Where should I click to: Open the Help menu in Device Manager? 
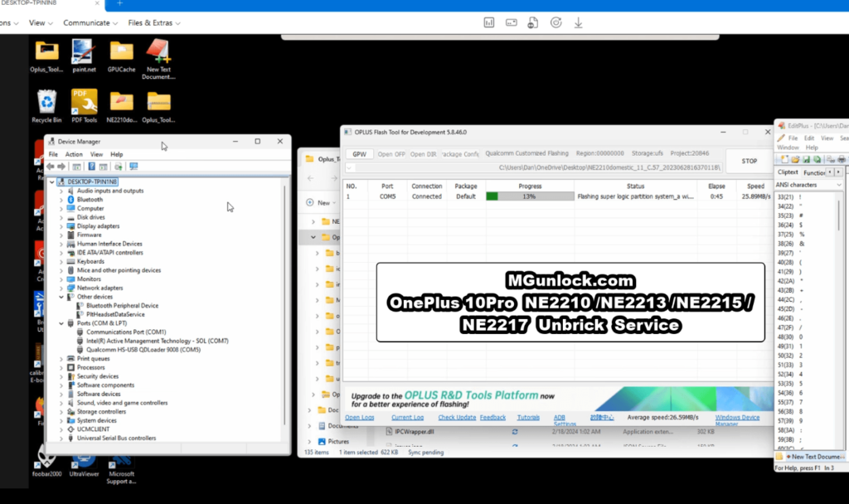click(116, 154)
